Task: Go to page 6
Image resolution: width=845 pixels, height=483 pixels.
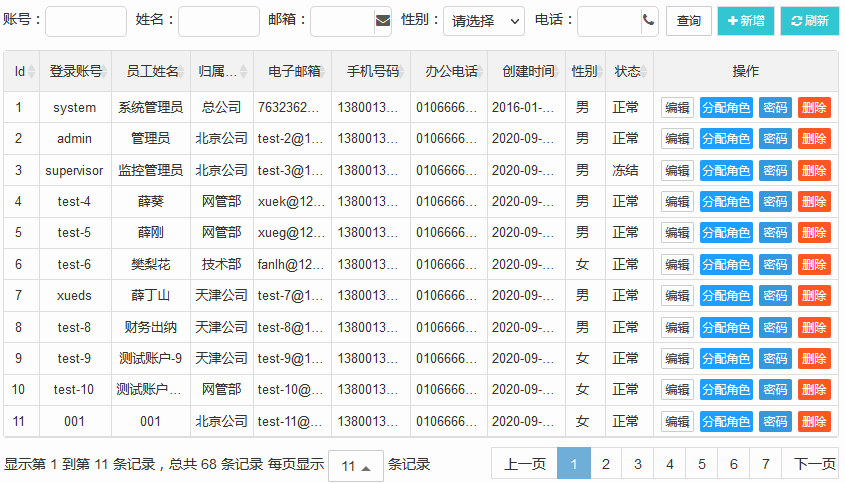Action: [733, 464]
